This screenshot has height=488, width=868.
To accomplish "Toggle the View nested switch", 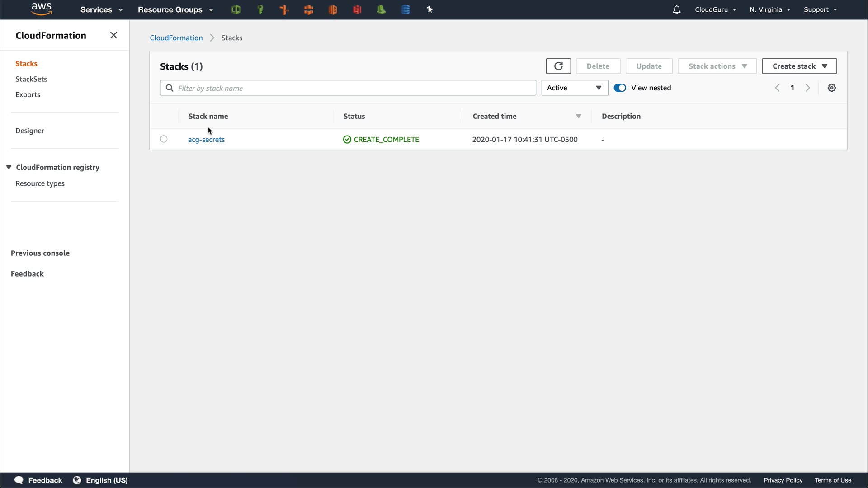I will coord(620,88).
